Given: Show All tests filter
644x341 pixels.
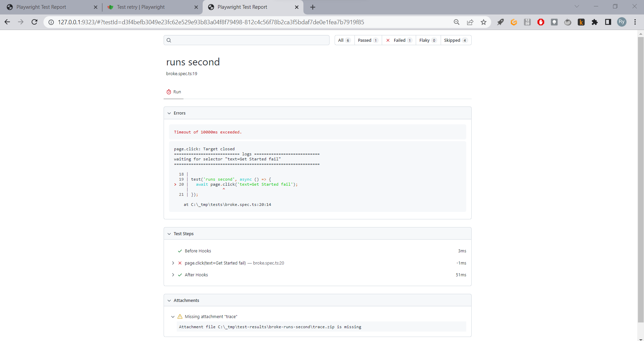Looking at the screenshot, I should tap(344, 40).
